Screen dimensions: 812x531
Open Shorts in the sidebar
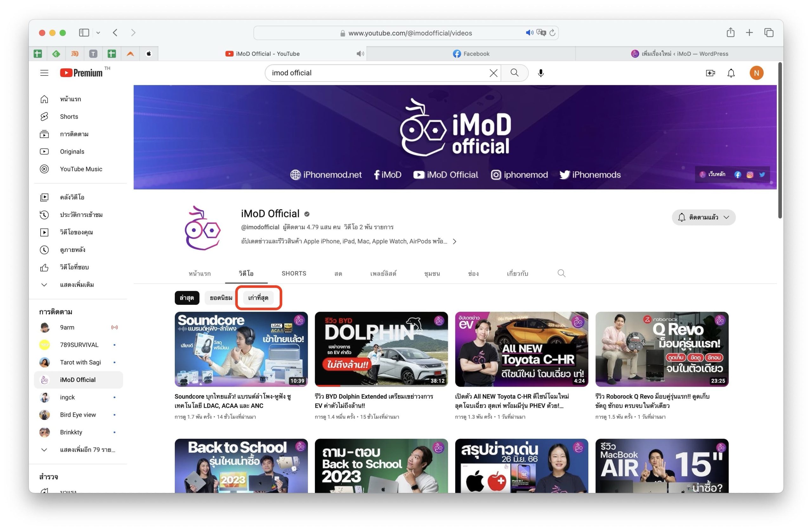69,116
